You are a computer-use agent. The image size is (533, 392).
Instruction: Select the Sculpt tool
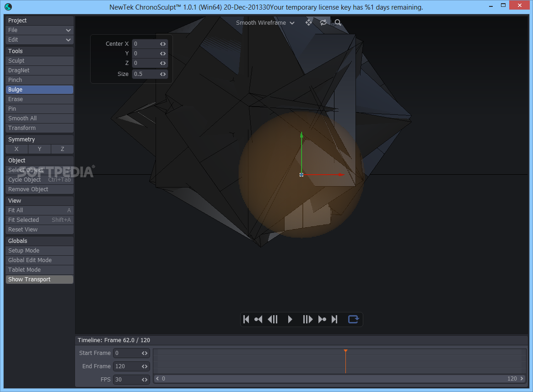pyautogui.click(x=39, y=60)
